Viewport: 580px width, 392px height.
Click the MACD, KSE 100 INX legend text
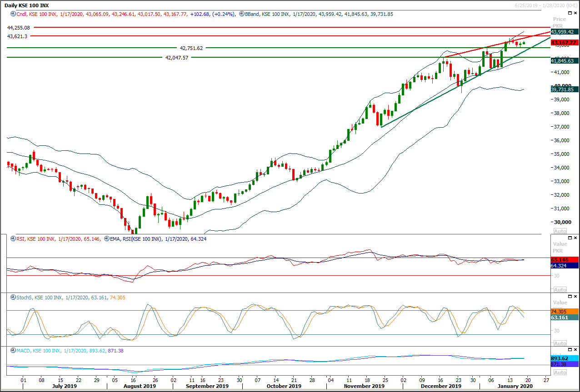(x=39, y=351)
